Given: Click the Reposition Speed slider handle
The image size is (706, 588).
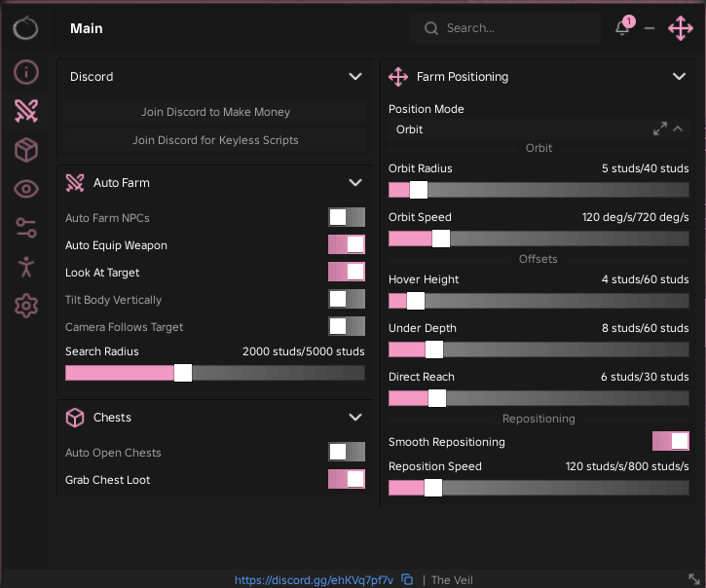Looking at the screenshot, I should point(433,488).
